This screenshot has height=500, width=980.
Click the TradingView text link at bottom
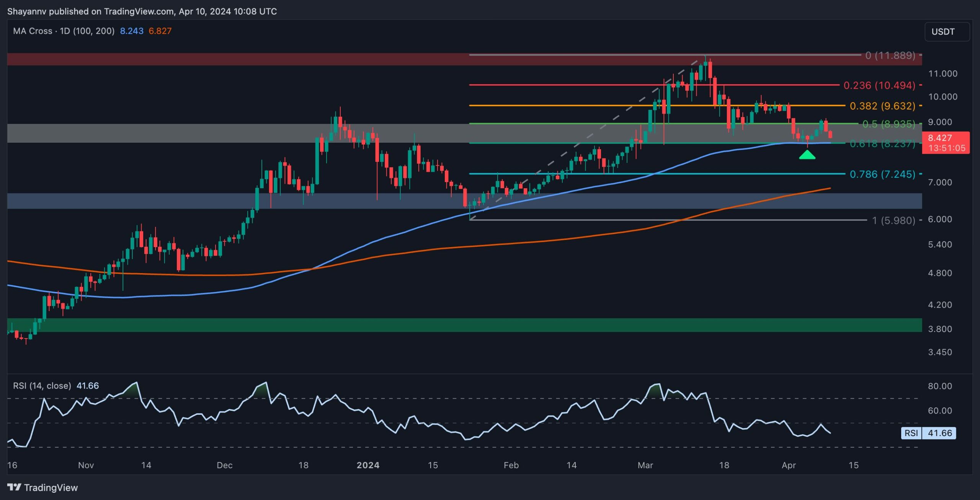coord(51,487)
